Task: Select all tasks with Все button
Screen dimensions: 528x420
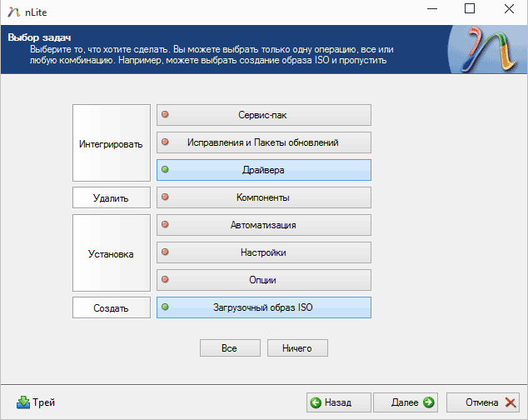Action: (x=230, y=347)
